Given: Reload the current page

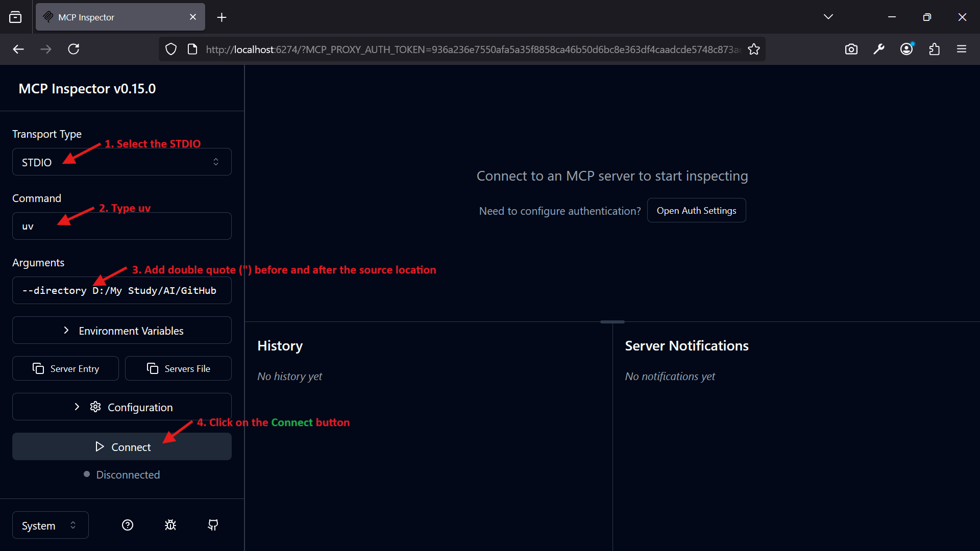Looking at the screenshot, I should (x=73, y=49).
